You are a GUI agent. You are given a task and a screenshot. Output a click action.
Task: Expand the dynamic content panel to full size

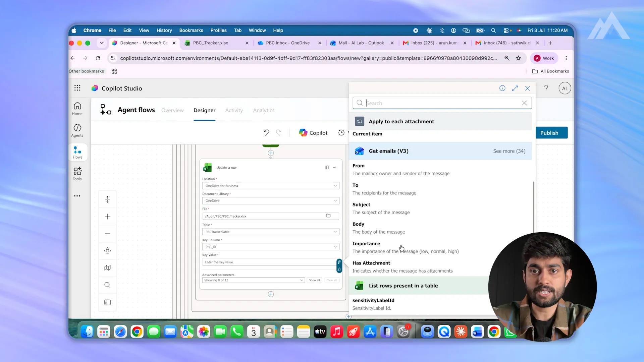(515, 88)
